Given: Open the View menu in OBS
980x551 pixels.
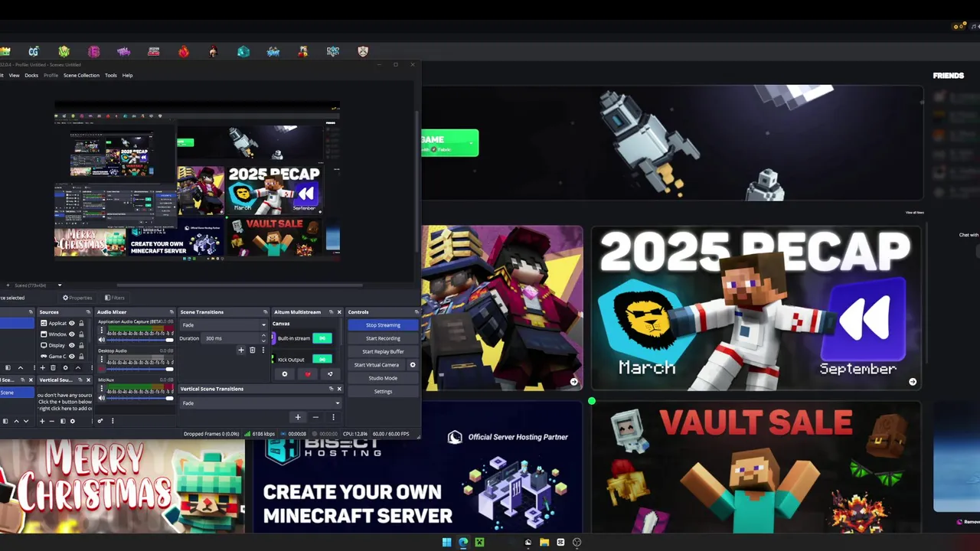Looking at the screenshot, I should click(14, 75).
